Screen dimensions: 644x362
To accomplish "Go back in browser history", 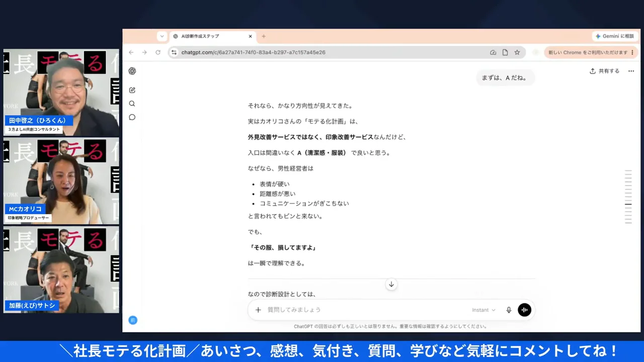I will tap(131, 52).
